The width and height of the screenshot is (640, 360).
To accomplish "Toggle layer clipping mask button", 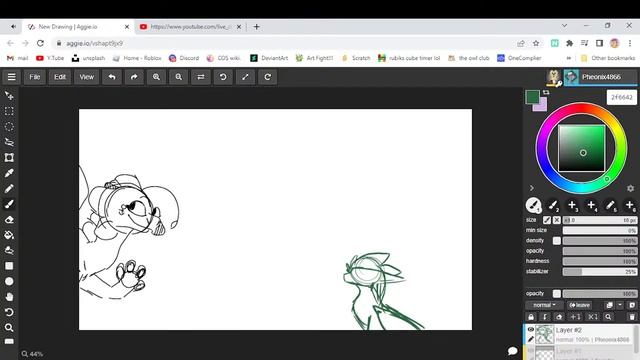I will (545, 317).
